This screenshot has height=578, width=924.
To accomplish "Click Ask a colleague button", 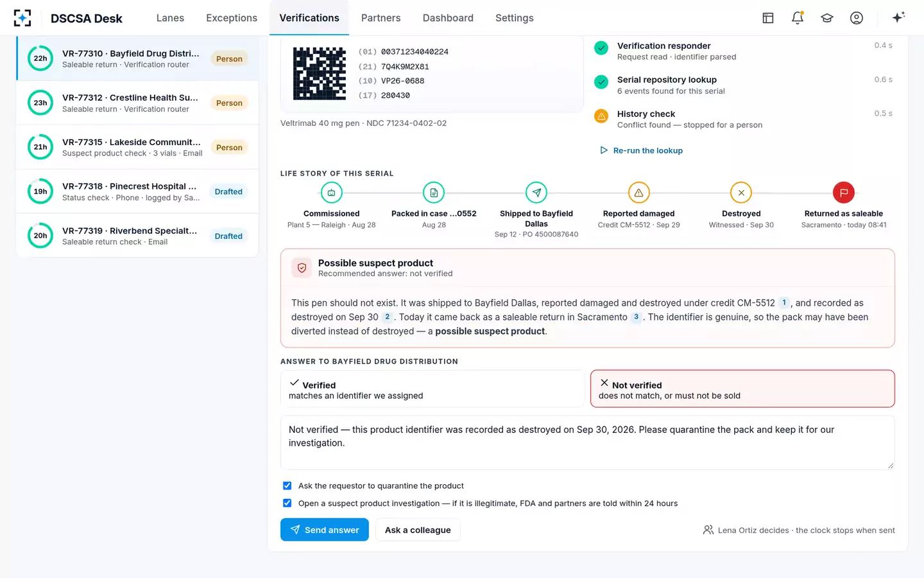I will pyautogui.click(x=418, y=530).
